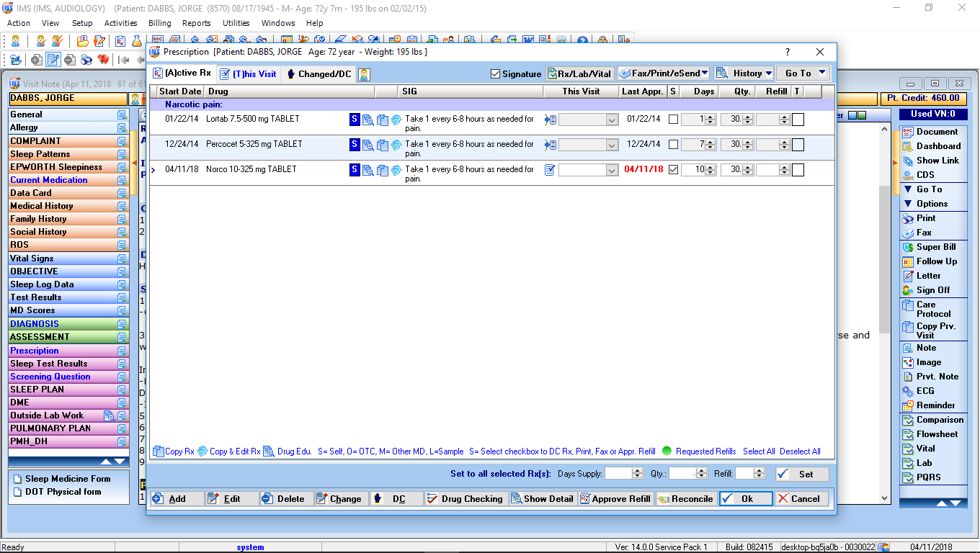Check the S checkbox for Lortab row
The width and height of the screenshot is (980, 553).
coord(673,120)
